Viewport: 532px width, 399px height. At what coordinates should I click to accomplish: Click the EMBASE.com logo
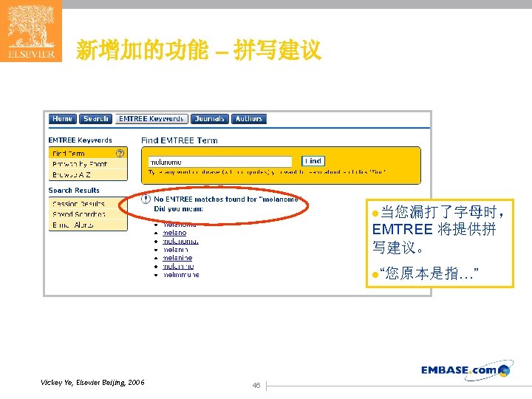coord(467,370)
